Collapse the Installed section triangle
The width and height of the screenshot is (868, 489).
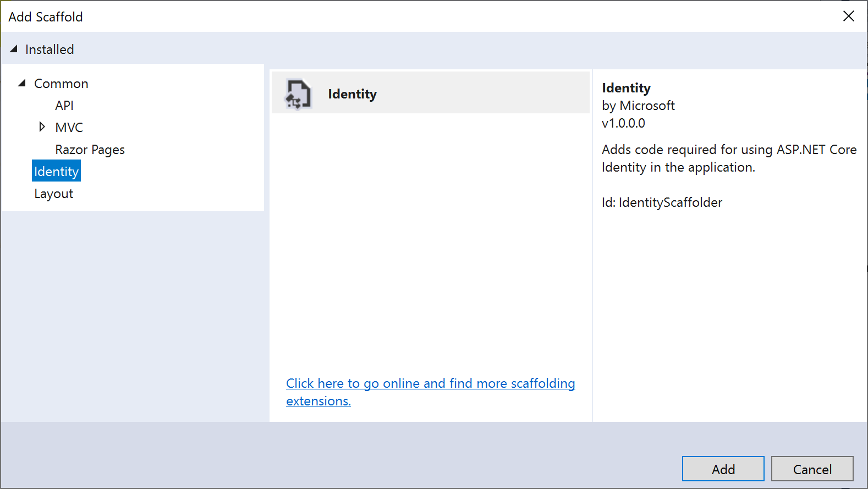click(x=14, y=49)
